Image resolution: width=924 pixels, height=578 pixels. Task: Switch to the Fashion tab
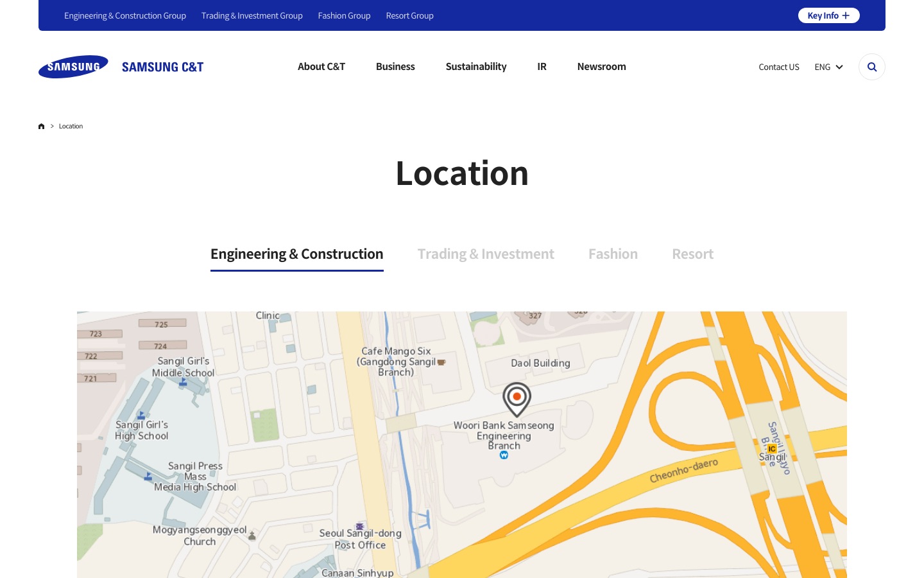pyautogui.click(x=613, y=254)
